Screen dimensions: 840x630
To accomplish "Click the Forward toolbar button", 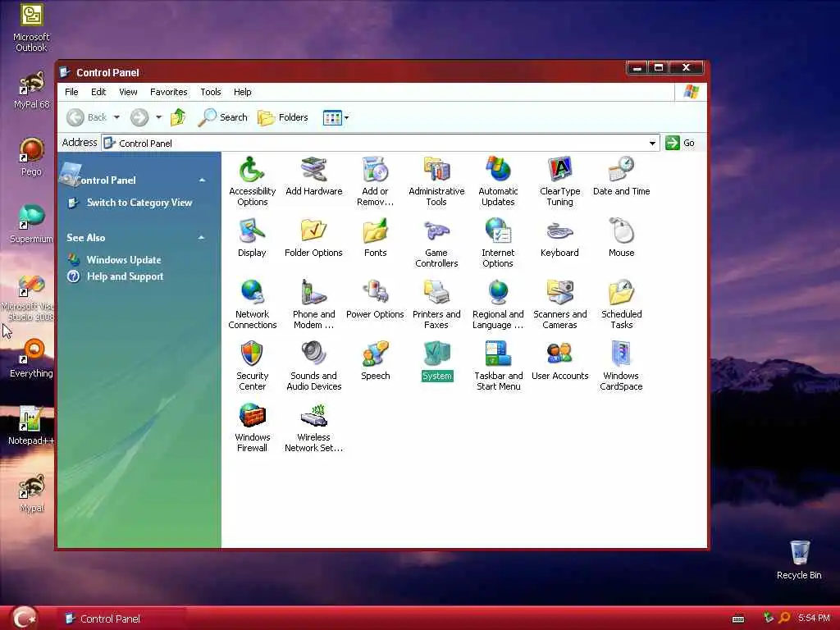I will click(139, 117).
